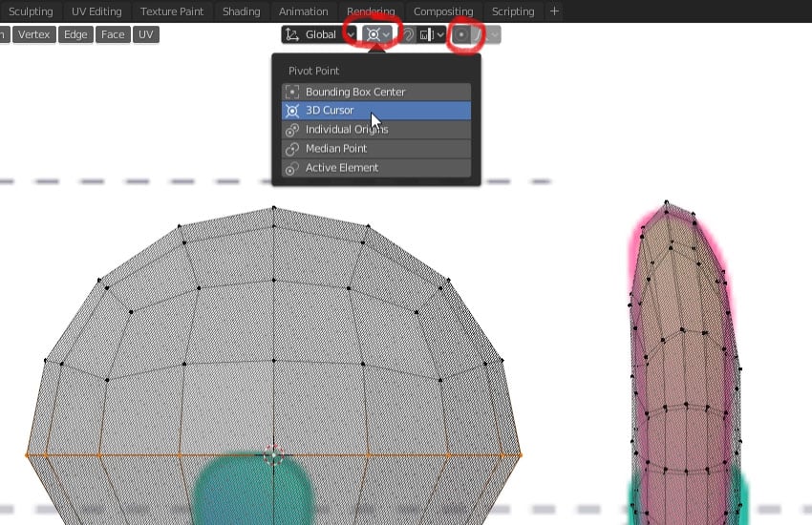Viewport: 812px width, 525px height.
Task: Pick the Median Point icon in list
Action: 292,149
